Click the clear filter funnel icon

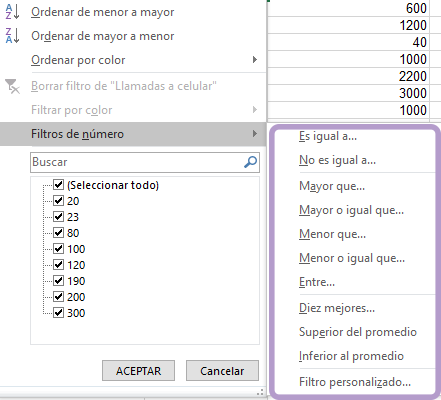point(13,86)
